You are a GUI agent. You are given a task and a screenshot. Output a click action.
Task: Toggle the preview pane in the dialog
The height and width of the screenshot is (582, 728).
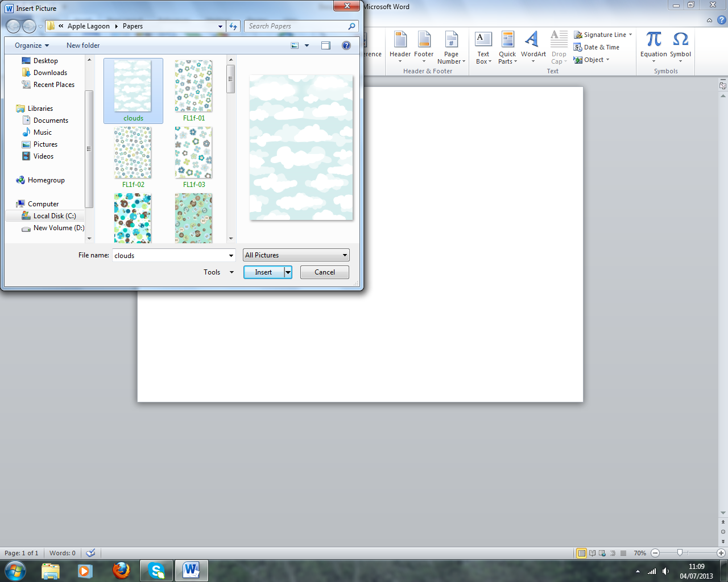325,45
